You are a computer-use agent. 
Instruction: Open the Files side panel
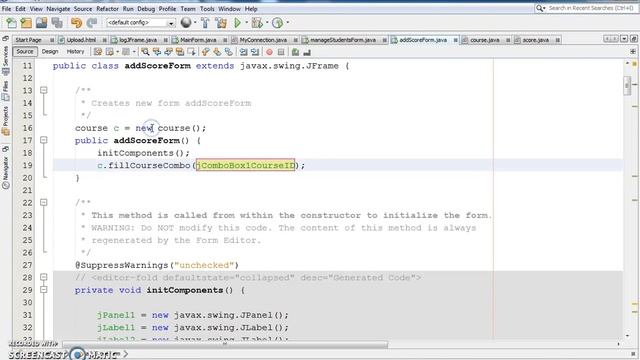5,91
